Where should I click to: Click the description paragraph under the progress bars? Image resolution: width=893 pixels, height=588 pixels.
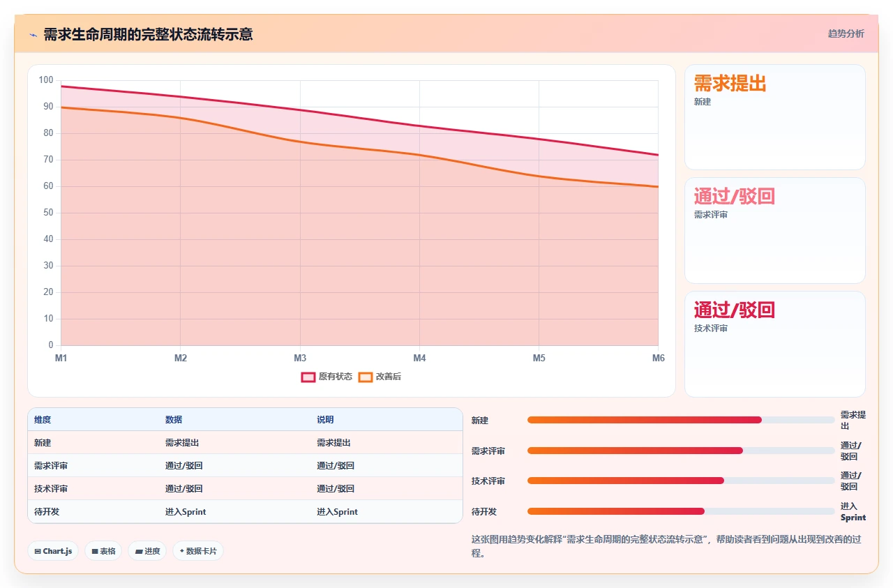click(x=669, y=546)
